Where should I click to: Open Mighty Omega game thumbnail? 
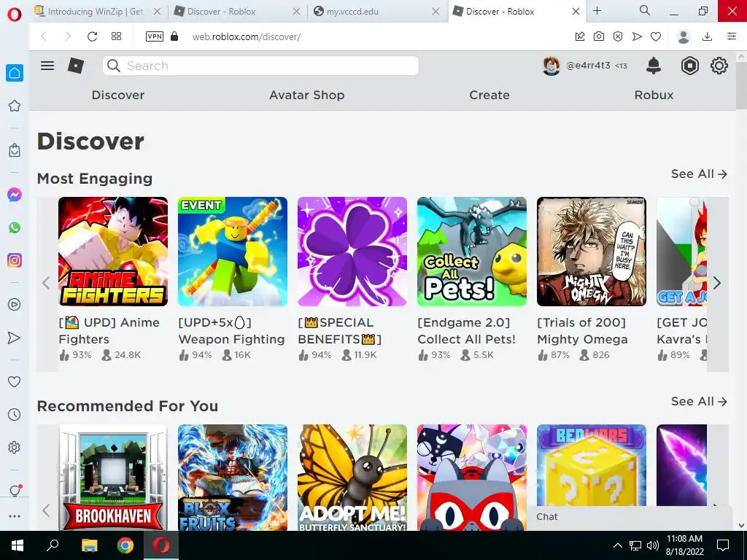tap(591, 252)
